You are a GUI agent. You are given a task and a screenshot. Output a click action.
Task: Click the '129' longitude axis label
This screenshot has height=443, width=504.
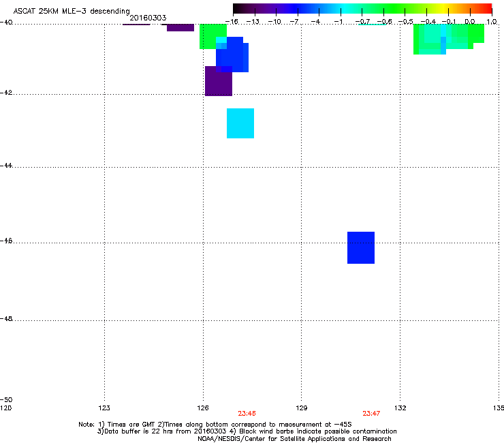coord(302,408)
